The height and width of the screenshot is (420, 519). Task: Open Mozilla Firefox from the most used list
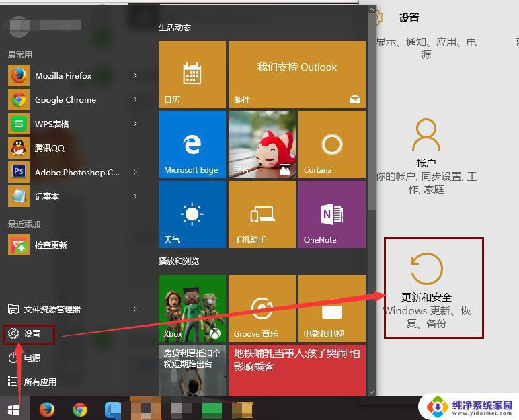pos(73,75)
